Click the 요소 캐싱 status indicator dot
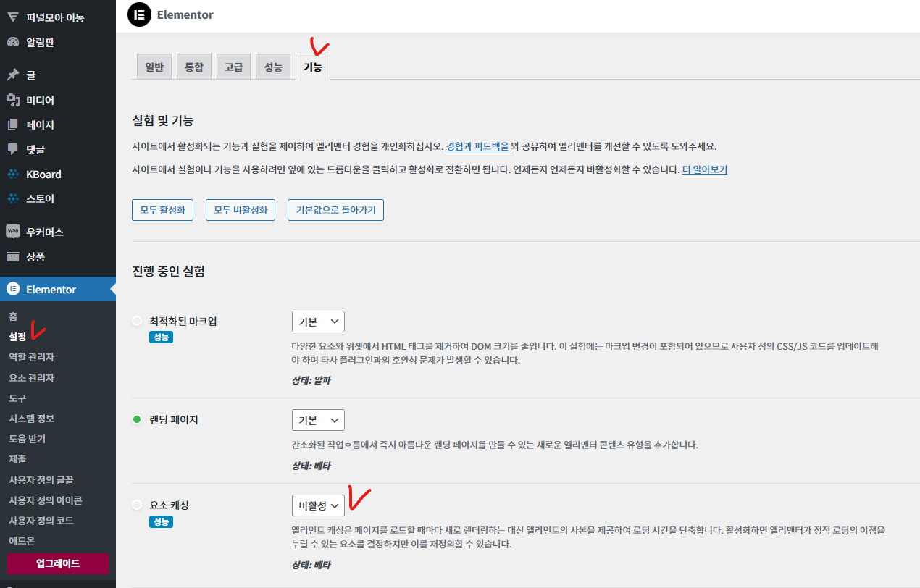The image size is (920, 588). point(137,505)
